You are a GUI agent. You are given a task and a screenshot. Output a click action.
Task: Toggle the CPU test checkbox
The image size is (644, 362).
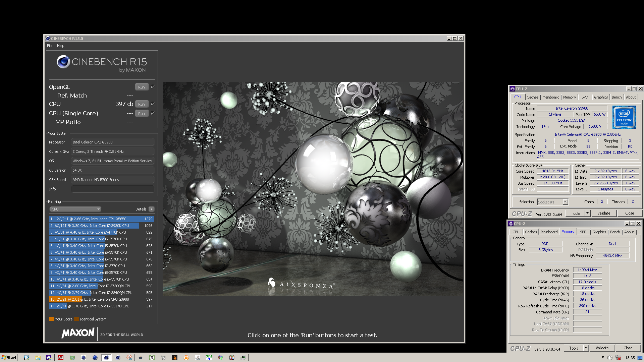point(153,104)
